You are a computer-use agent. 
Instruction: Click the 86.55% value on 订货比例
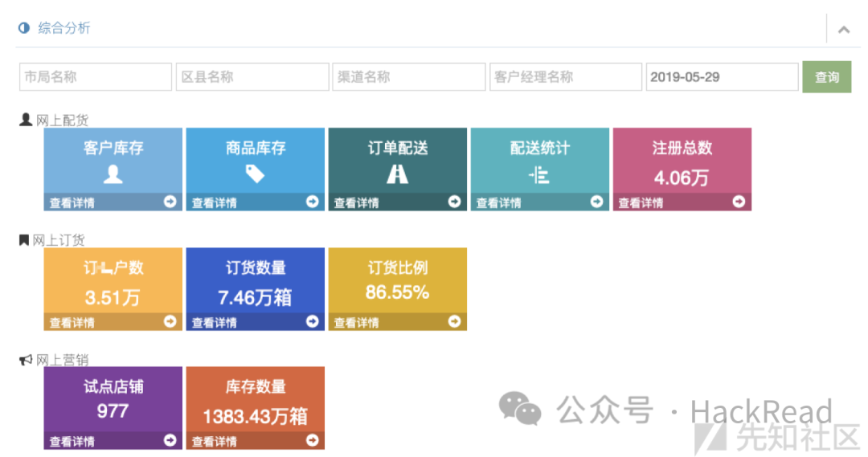click(398, 292)
